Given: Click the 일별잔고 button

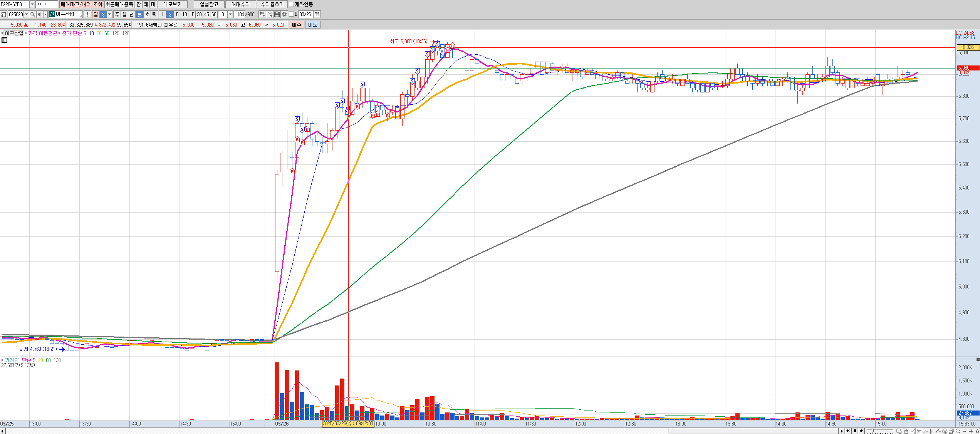Looking at the screenshot, I should (x=209, y=4).
